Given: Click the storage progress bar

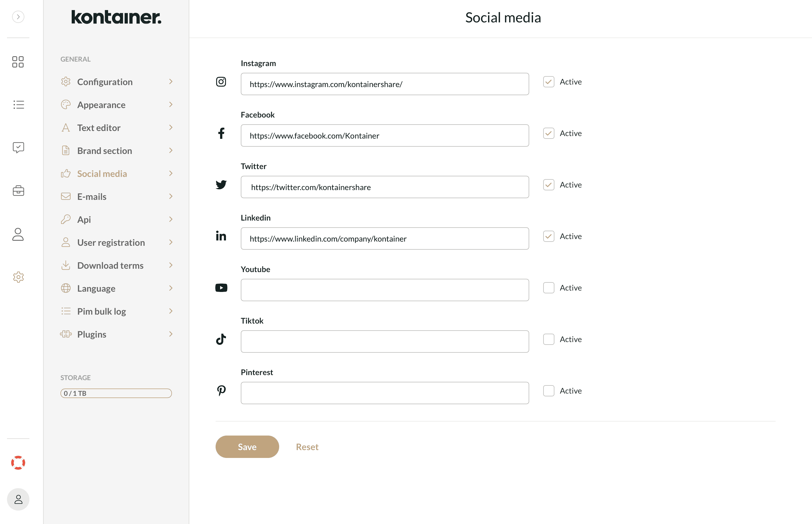Looking at the screenshot, I should pyautogui.click(x=116, y=393).
